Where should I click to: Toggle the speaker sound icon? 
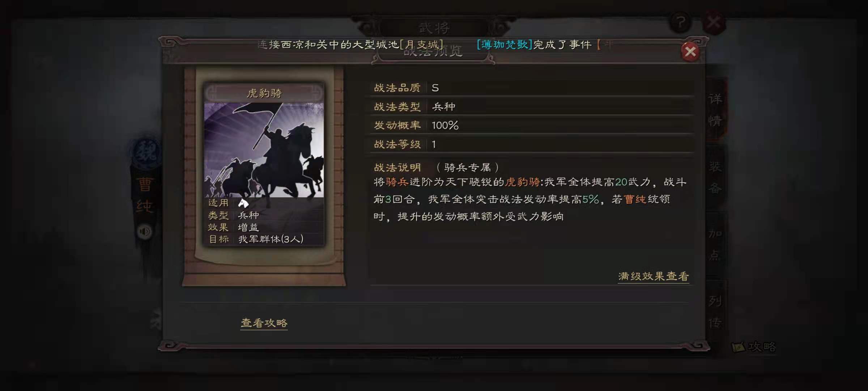coord(145,231)
